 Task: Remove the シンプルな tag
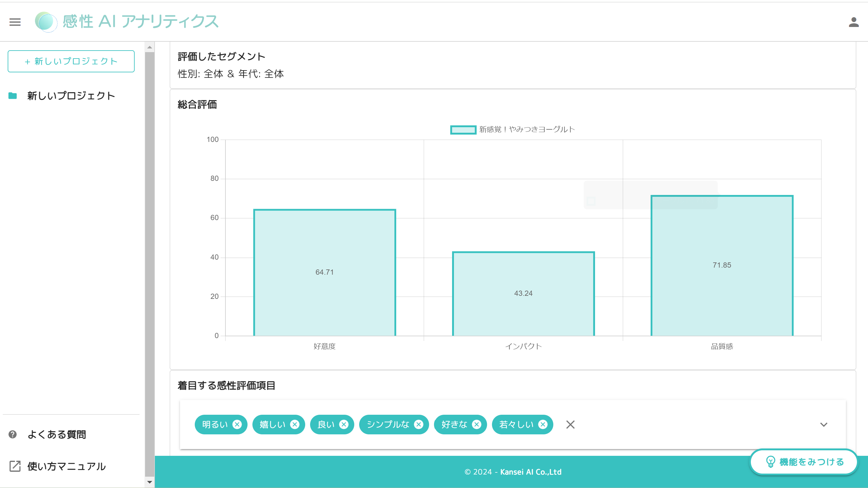418,425
